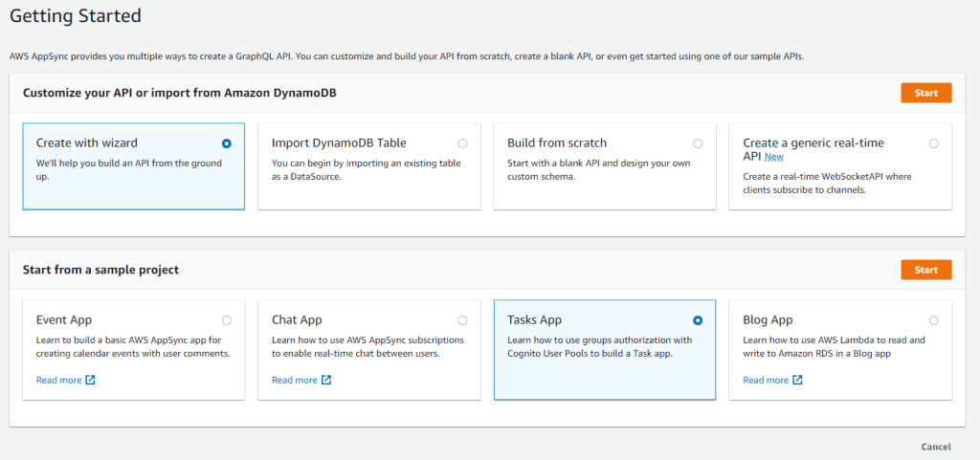
Task: Click 'Start from a sample project' heading
Action: (x=100, y=271)
